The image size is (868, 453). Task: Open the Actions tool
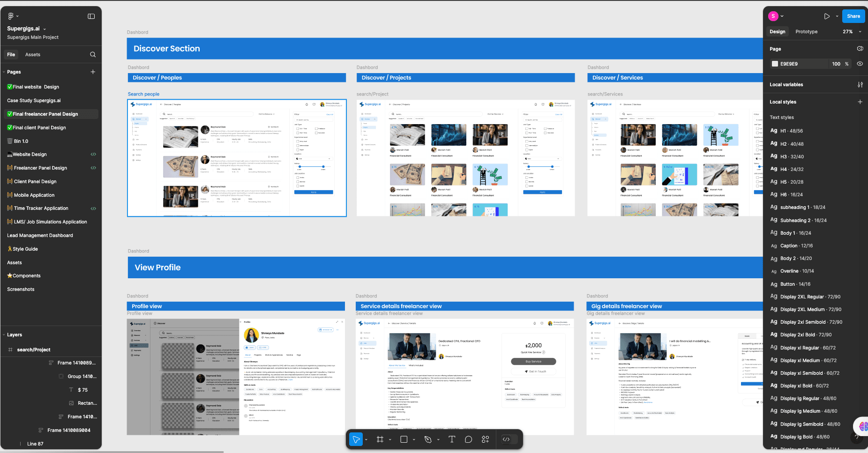pos(486,439)
